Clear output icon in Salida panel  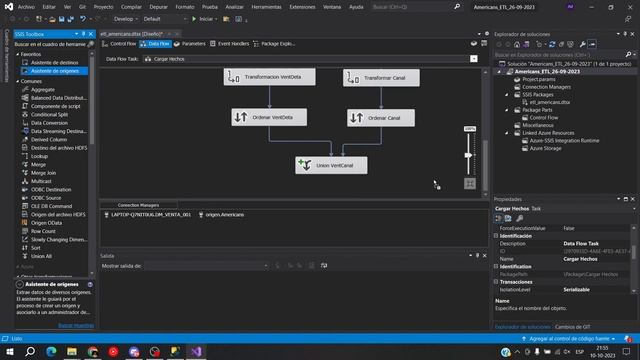point(312,266)
